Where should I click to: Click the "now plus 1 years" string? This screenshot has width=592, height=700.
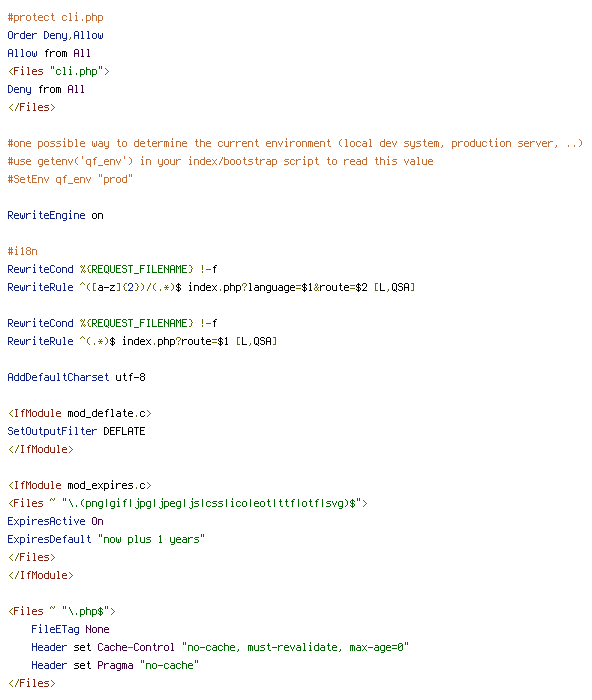tap(151, 539)
